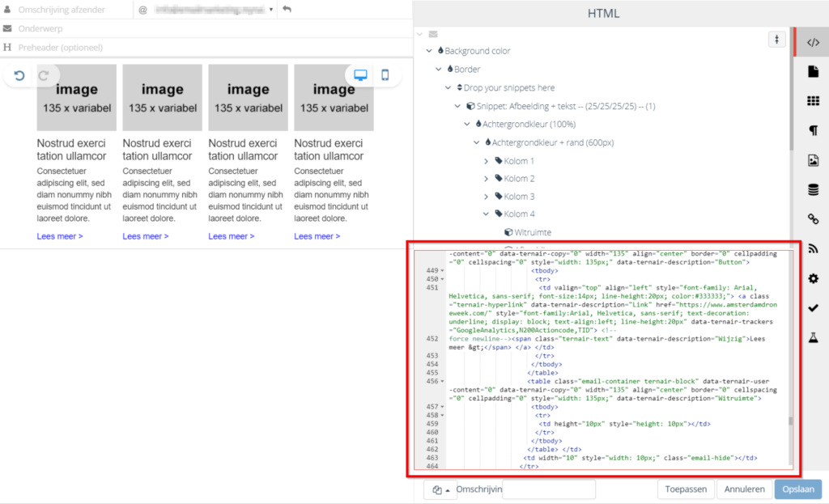Click the reply arrow icon next to sender address
Viewport: 829px width, 504px height.
(x=287, y=9)
